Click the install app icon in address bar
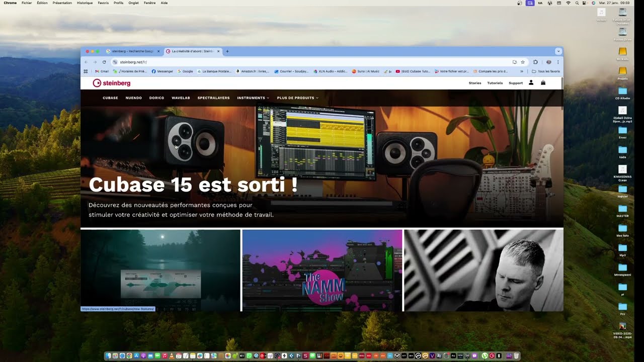644x362 pixels. coord(515,62)
